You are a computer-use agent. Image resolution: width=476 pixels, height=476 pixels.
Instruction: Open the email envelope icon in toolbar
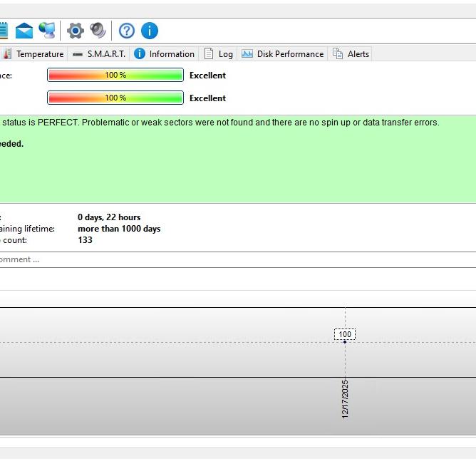[24, 31]
